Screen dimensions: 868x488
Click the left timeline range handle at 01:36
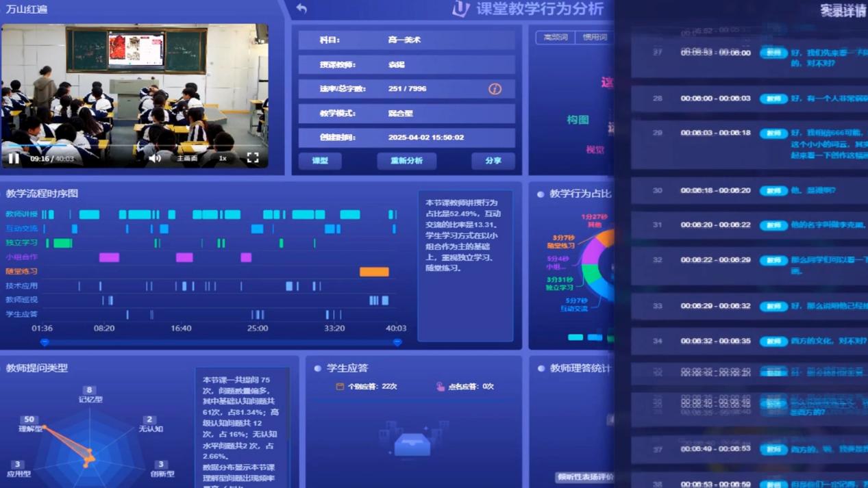[45, 342]
